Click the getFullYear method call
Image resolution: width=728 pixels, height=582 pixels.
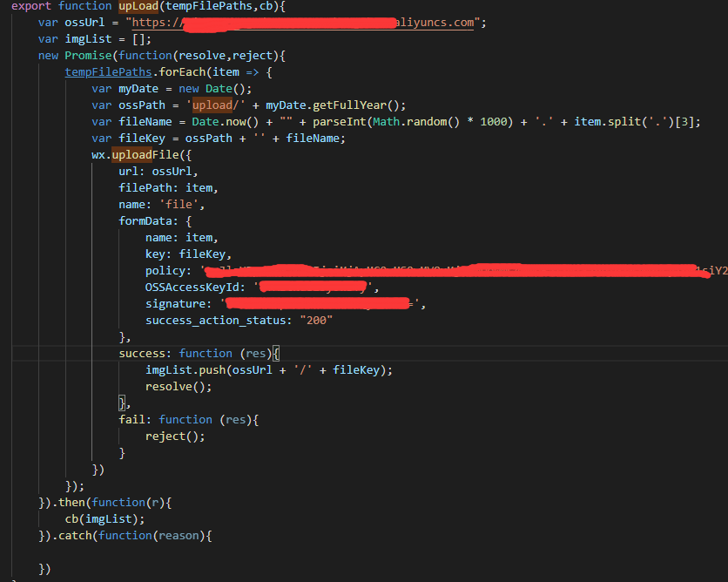click(349, 105)
